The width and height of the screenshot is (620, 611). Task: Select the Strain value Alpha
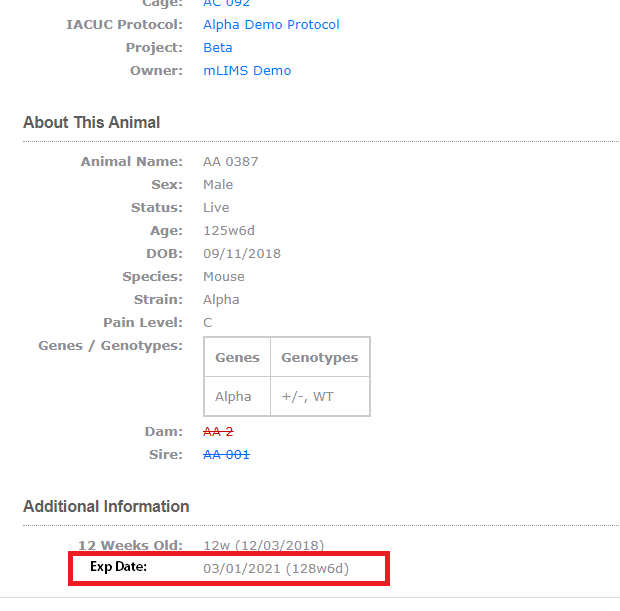click(x=221, y=300)
